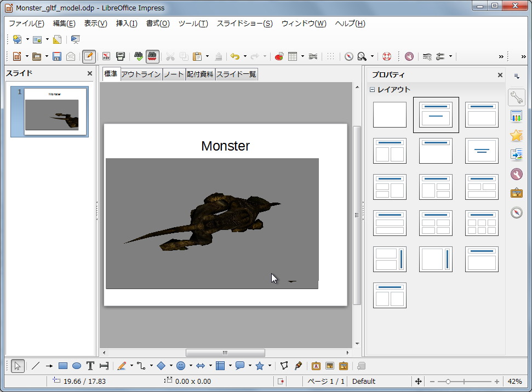Select the Ellipse tool

pyautogui.click(x=76, y=365)
